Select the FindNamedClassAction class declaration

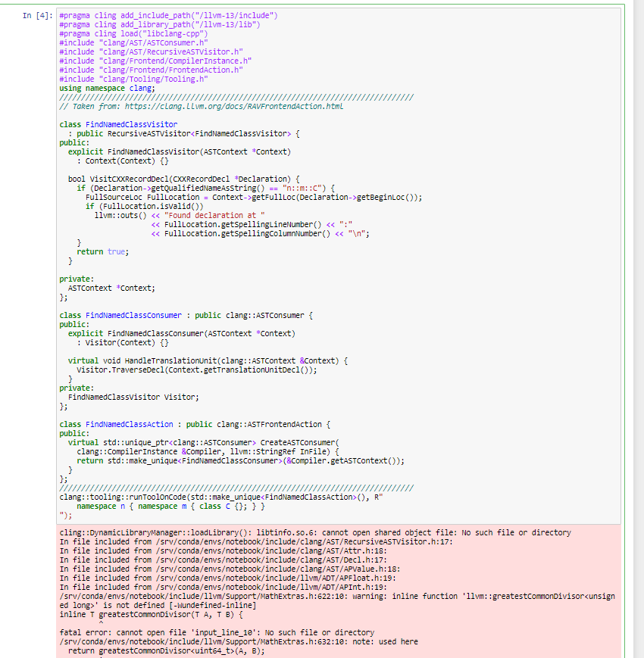tap(133, 424)
